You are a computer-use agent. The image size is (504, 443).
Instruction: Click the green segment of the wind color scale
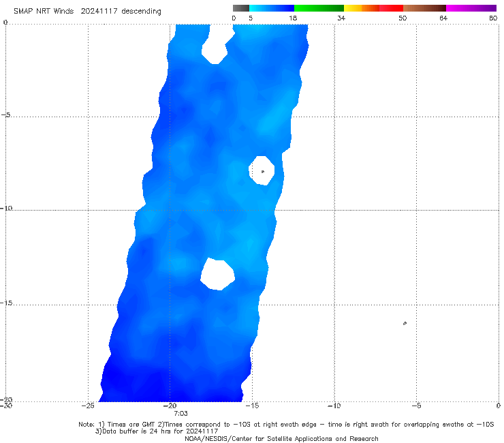point(319,8)
